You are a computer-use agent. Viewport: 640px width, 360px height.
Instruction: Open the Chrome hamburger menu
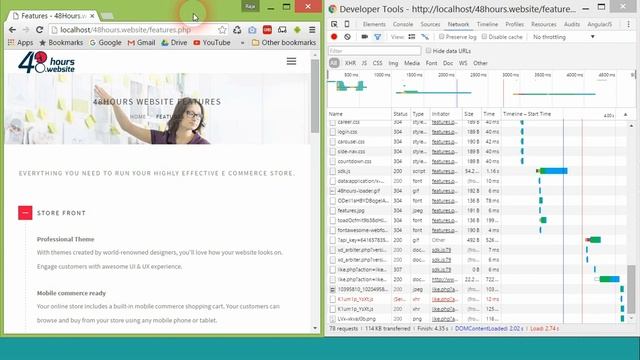pos(312,30)
